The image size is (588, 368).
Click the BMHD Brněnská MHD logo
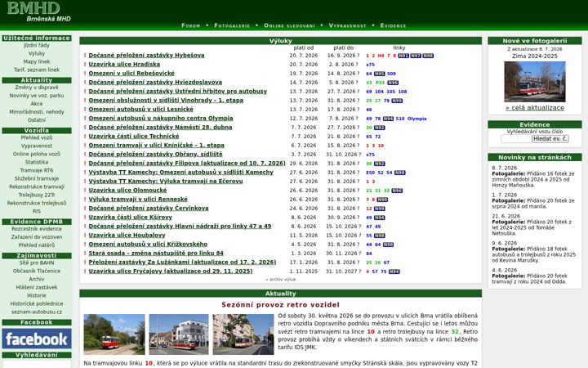pos(38,11)
